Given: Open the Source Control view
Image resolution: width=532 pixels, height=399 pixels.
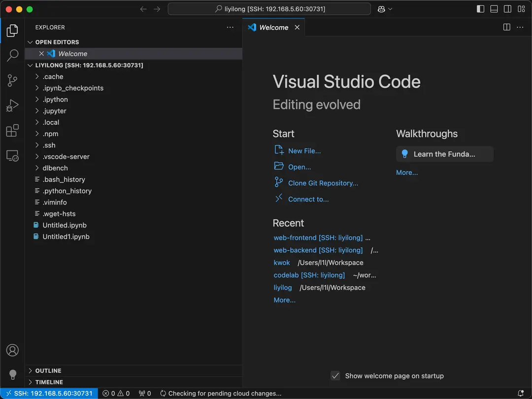Looking at the screenshot, I should 12,80.
